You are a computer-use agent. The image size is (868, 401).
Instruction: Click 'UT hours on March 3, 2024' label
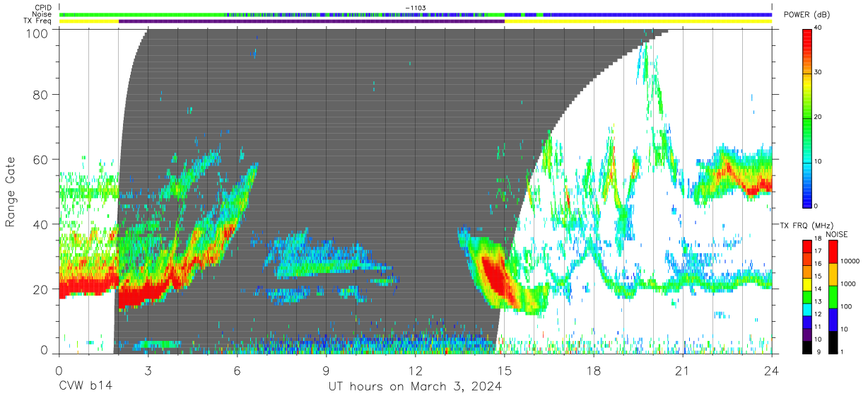click(415, 386)
